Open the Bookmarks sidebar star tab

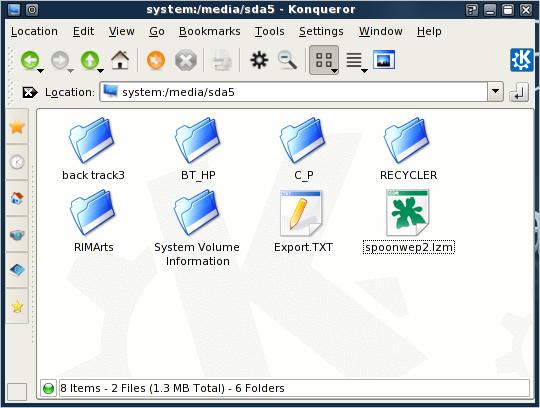pos(17,127)
